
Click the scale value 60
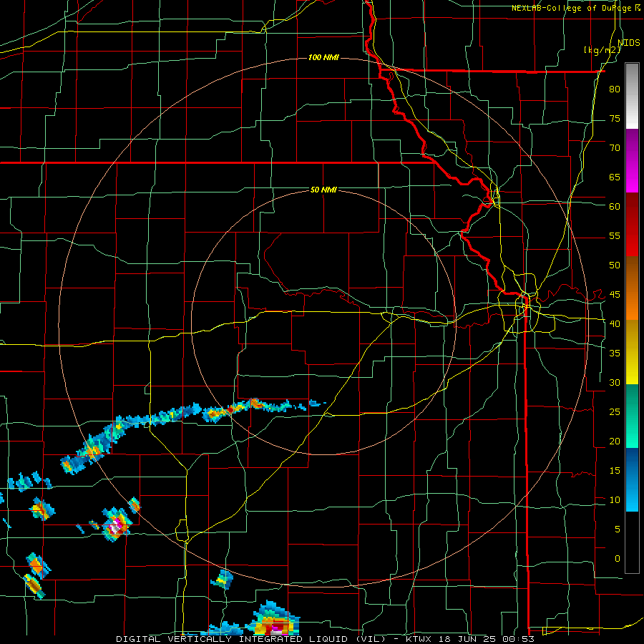tap(615, 206)
